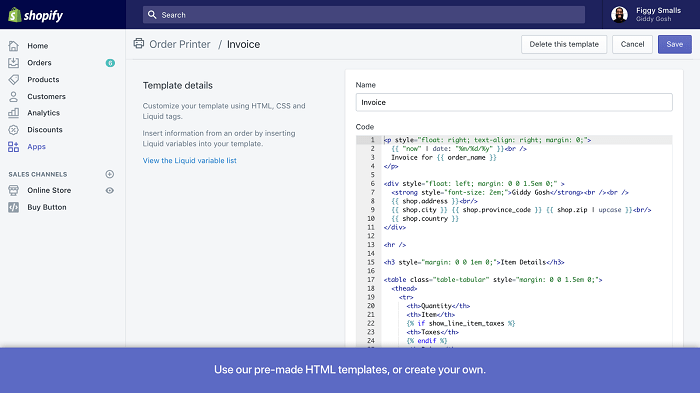The width and height of the screenshot is (700, 393).
Task: Open Discounts via its badge icon
Action: coord(13,130)
